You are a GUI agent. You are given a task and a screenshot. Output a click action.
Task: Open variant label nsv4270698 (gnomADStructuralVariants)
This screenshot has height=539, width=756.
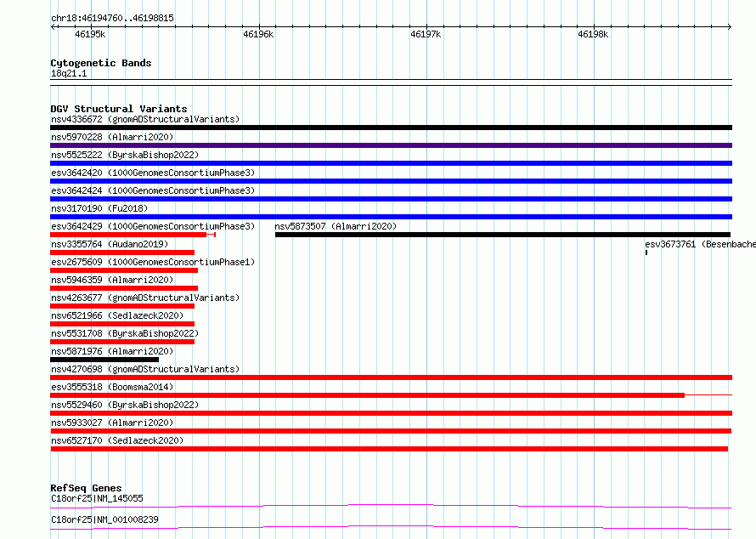(x=145, y=369)
